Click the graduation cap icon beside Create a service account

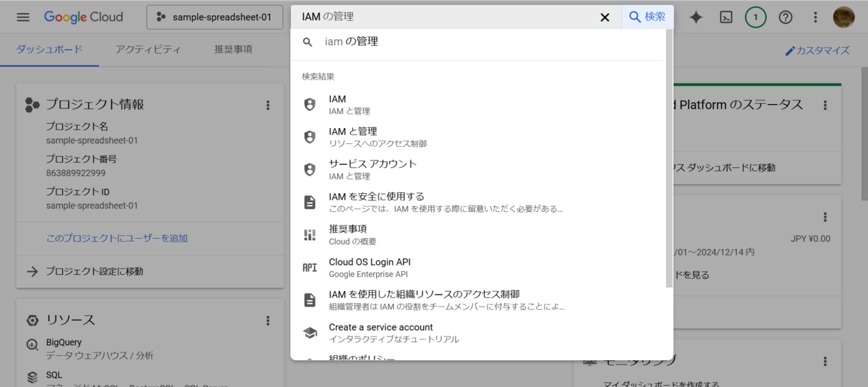point(310,333)
